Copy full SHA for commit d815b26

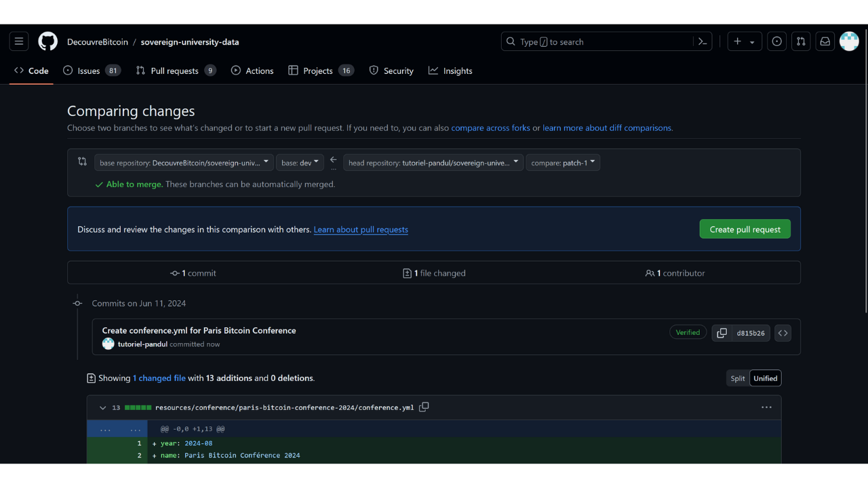722,333
